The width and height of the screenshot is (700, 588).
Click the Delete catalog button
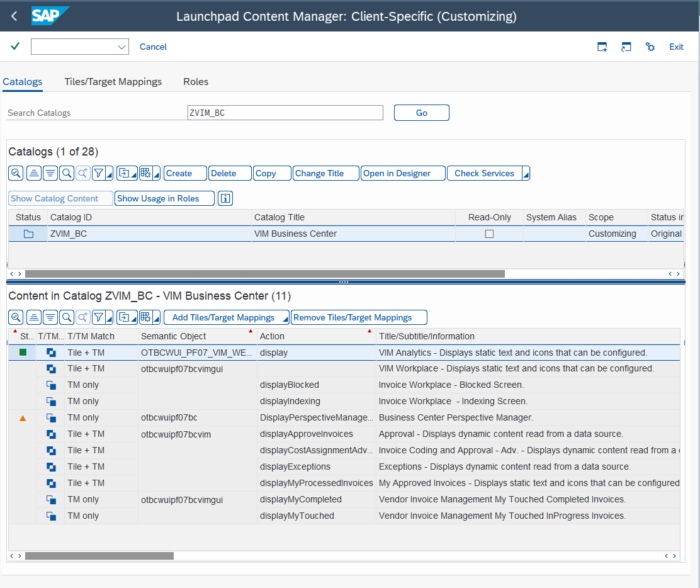click(x=230, y=173)
